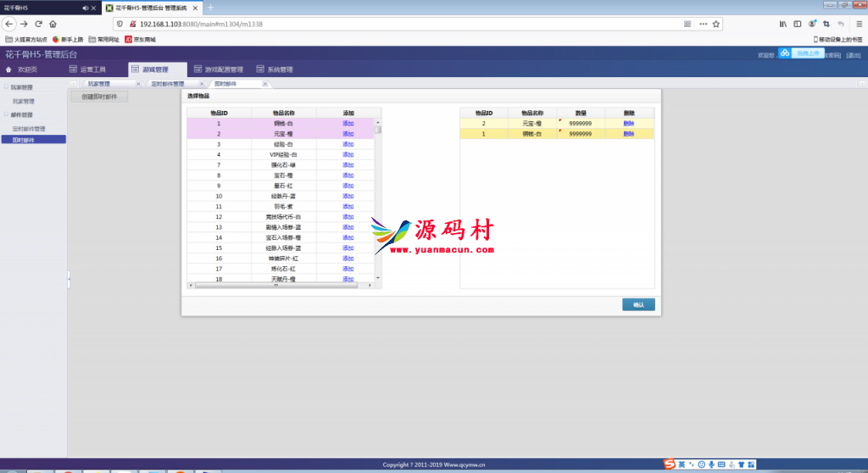Click the screenshot crop icon in toolbar

826,24
